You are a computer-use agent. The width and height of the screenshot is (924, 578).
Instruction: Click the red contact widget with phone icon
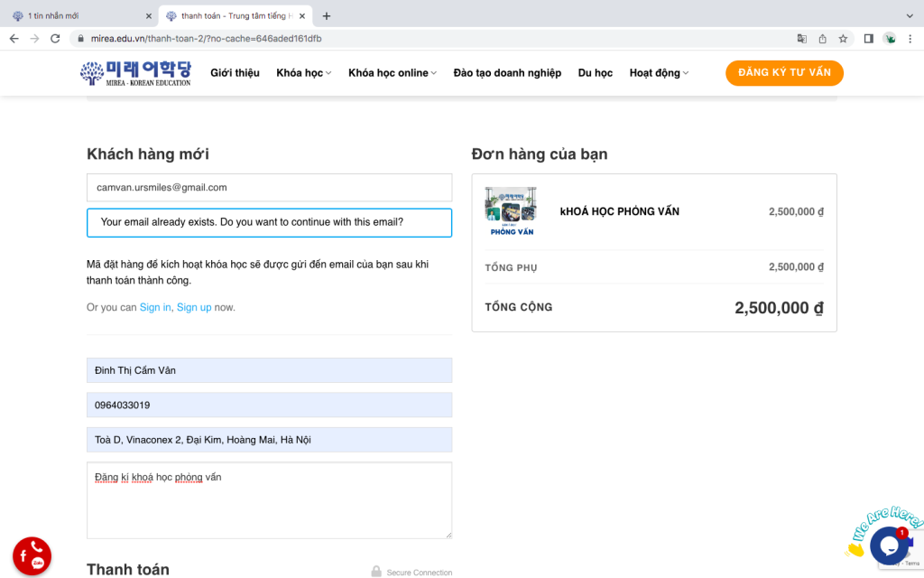(32, 556)
